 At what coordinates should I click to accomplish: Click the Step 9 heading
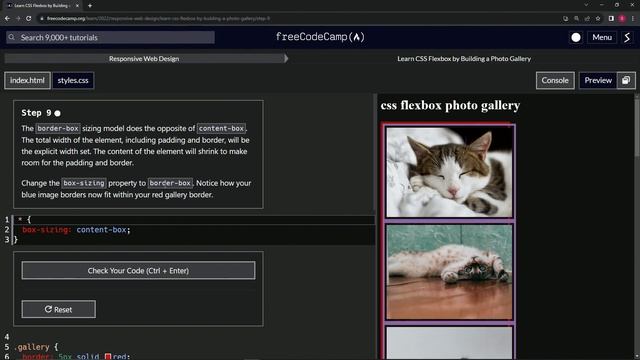point(36,113)
